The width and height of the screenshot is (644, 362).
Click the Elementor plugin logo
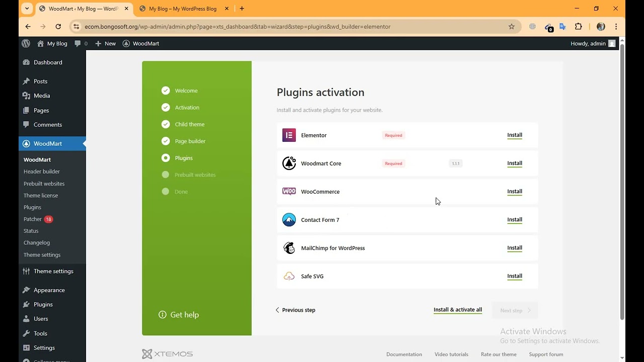click(x=289, y=135)
